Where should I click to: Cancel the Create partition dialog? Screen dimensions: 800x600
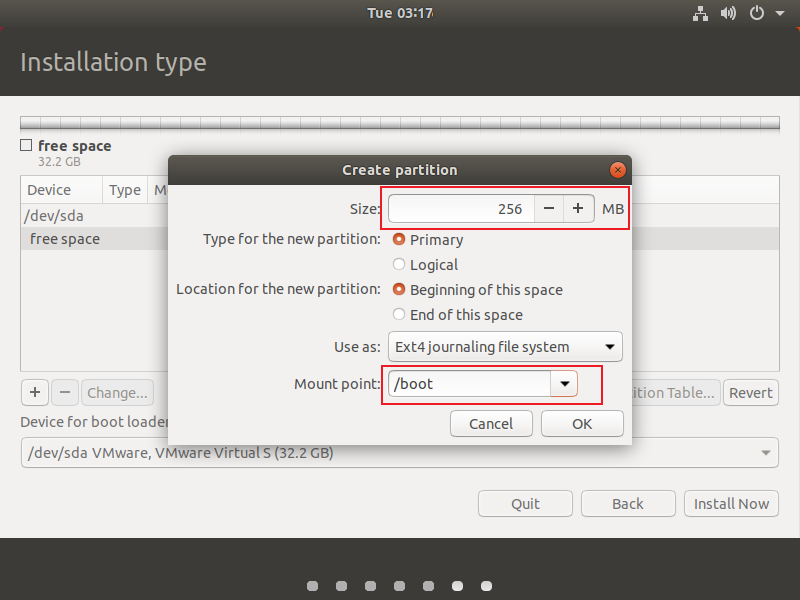point(491,423)
